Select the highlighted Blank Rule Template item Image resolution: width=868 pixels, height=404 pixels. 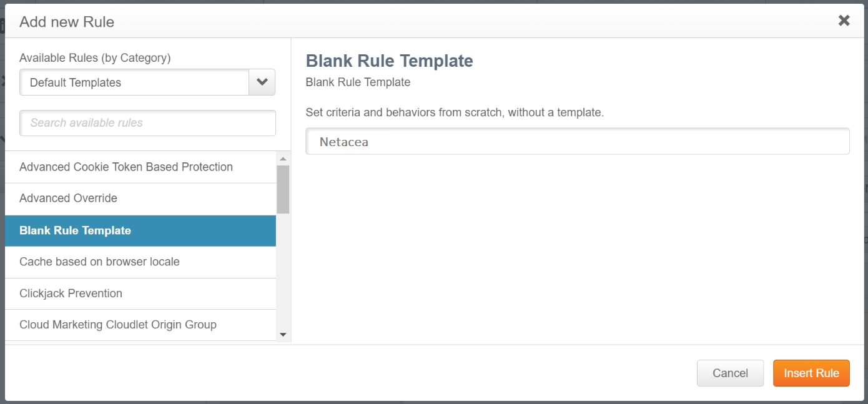(x=76, y=230)
